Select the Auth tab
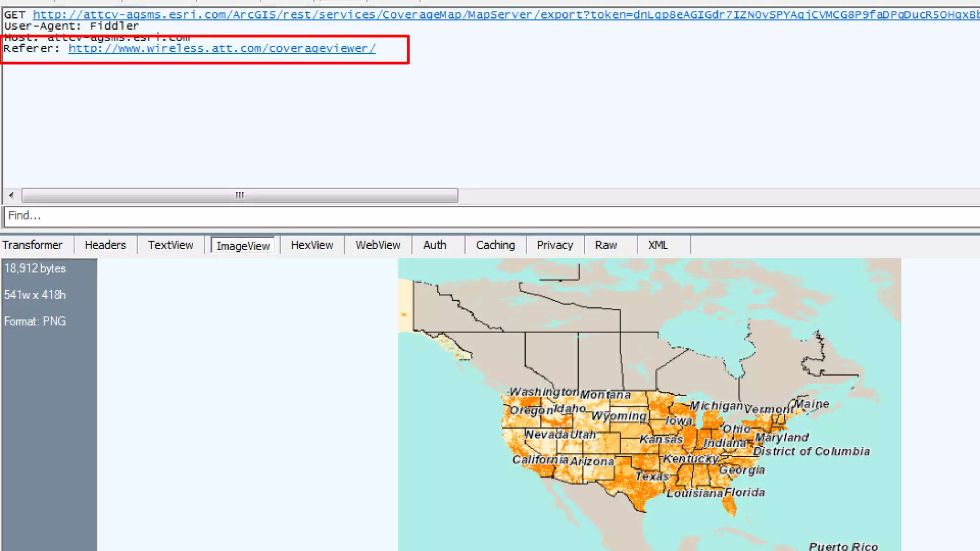Image resolution: width=980 pixels, height=551 pixels. (x=434, y=245)
